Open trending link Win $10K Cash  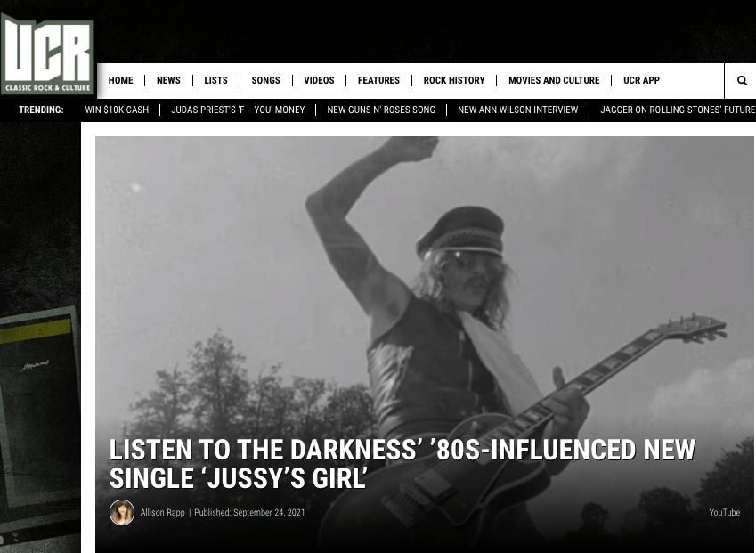point(117,110)
